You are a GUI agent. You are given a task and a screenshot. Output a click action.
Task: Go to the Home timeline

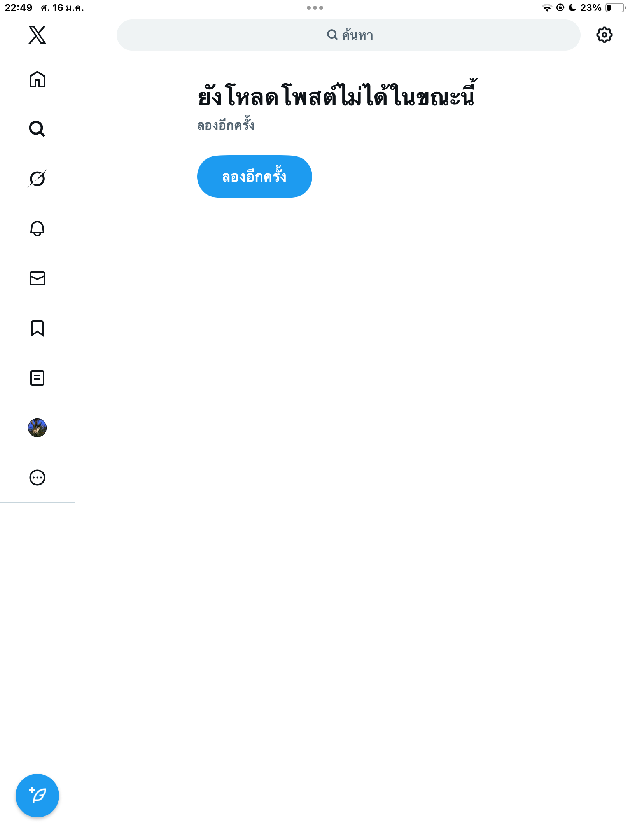pyautogui.click(x=37, y=79)
